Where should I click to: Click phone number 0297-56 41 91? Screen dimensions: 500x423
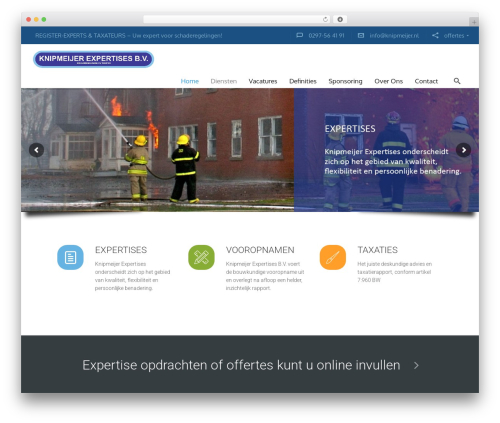pyautogui.click(x=326, y=35)
